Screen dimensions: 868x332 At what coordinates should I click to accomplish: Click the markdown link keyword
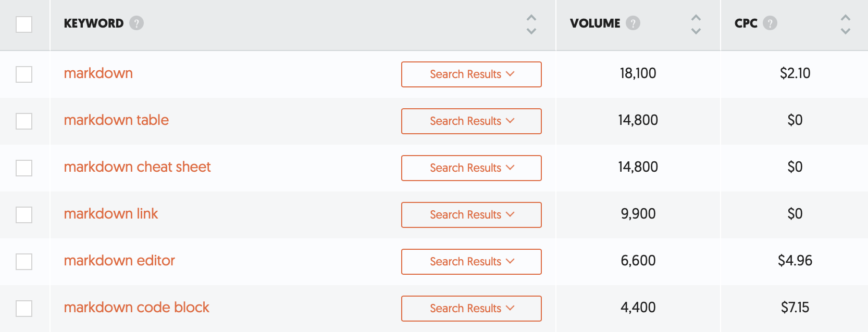click(x=110, y=214)
